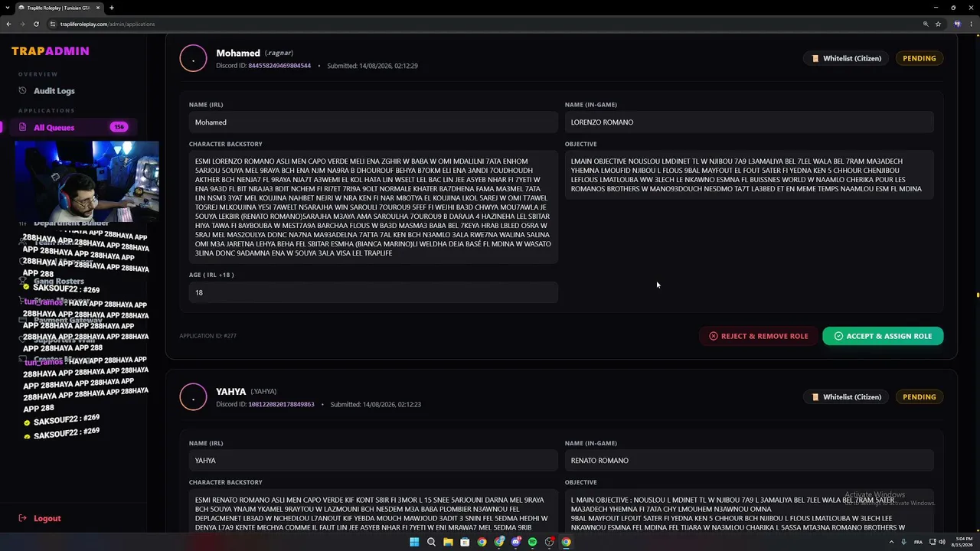980x551 pixels.
Task: Click the taskbar clock showing 5:04 PM
Action: pos(962,542)
